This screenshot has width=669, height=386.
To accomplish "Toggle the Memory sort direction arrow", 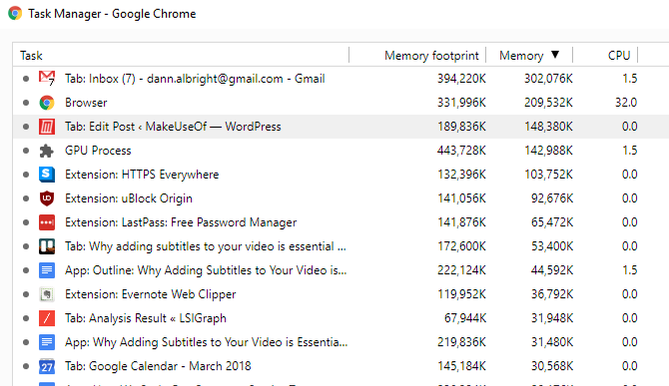I will pos(555,55).
